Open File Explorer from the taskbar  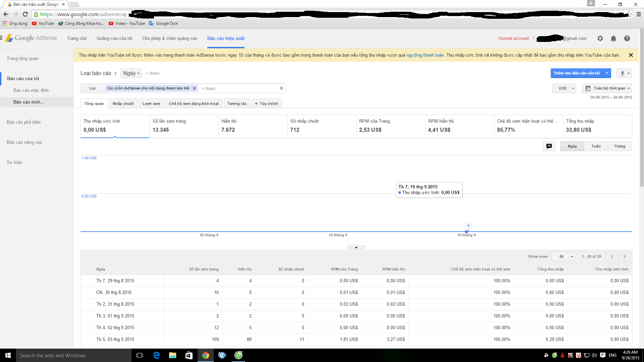point(172,355)
